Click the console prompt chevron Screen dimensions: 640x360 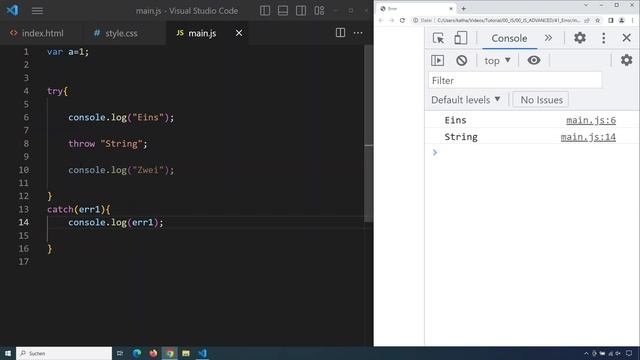click(x=435, y=153)
